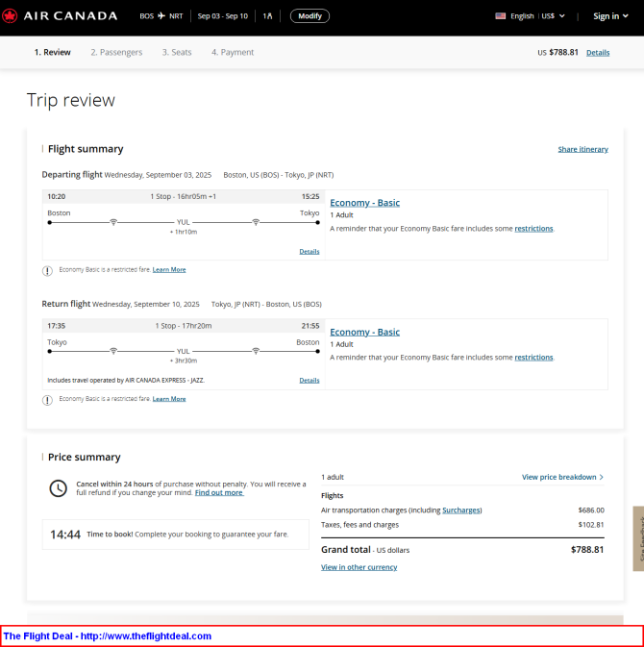Select the 1. Review step
Viewport: 644px width, 647px height.
coord(53,53)
